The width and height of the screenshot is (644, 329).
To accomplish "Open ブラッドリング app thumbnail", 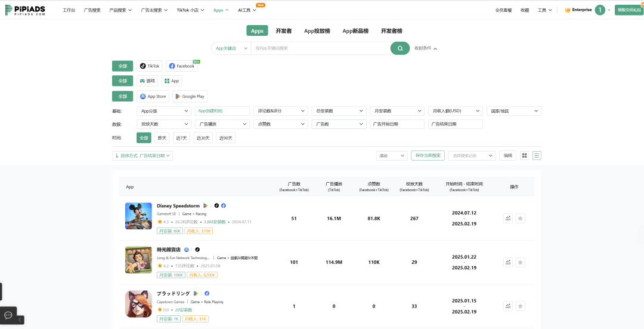I will coord(138,304).
